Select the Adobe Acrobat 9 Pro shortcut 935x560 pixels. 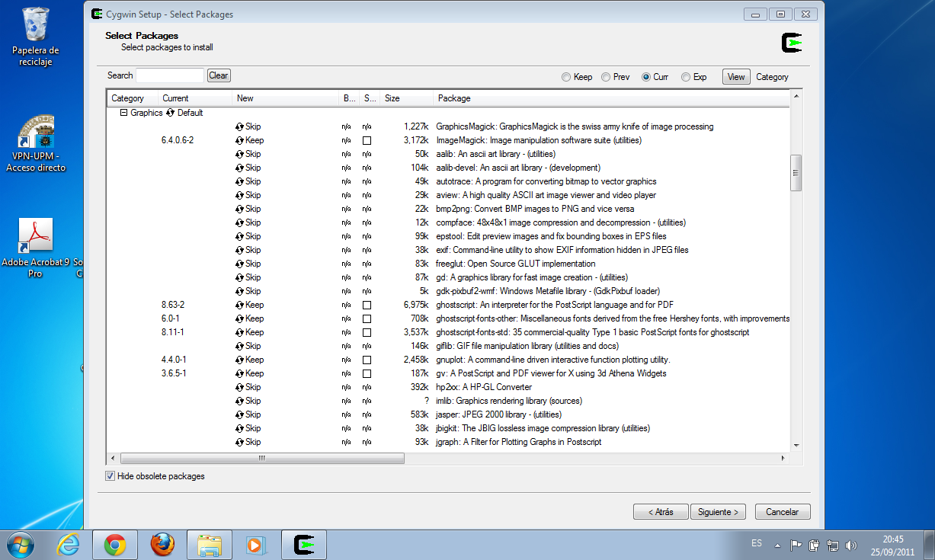(x=36, y=248)
